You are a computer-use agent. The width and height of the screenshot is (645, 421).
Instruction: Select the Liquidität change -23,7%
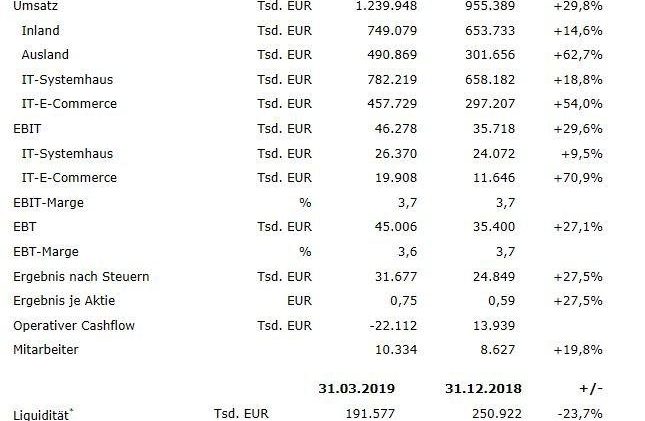coord(581,414)
